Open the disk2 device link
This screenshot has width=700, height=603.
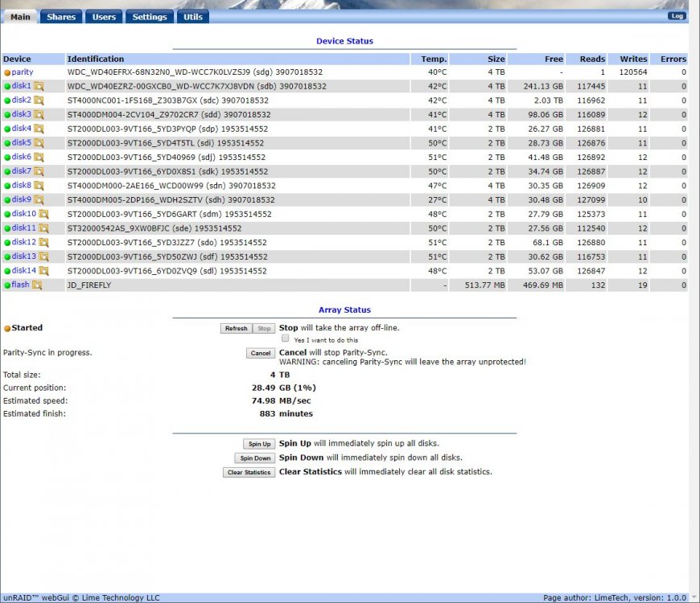(22, 100)
